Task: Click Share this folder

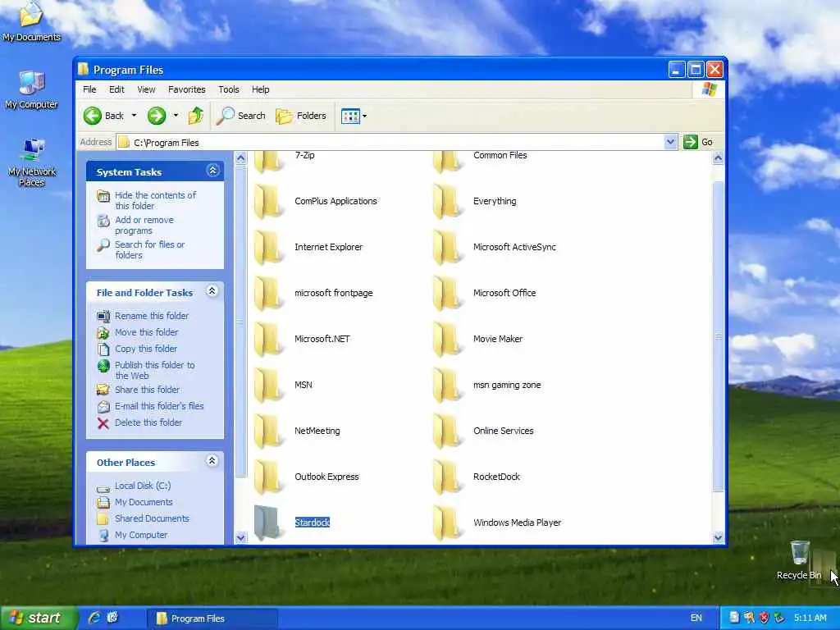Action: coord(148,390)
